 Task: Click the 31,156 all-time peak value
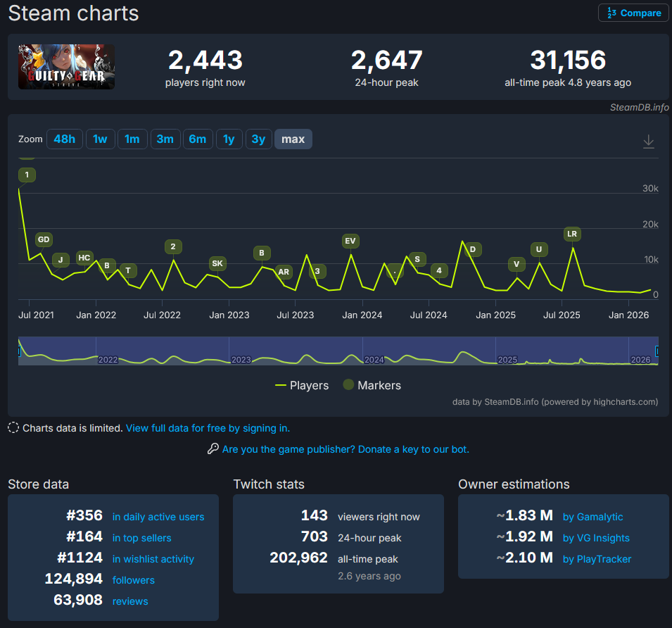click(x=568, y=60)
